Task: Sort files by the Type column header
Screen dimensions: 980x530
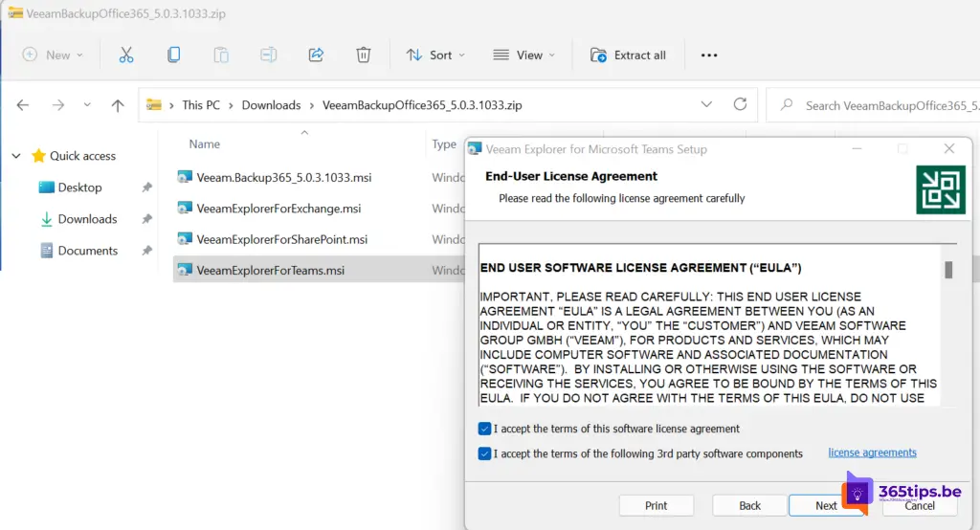Action: pyautogui.click(x=444, y=144)
